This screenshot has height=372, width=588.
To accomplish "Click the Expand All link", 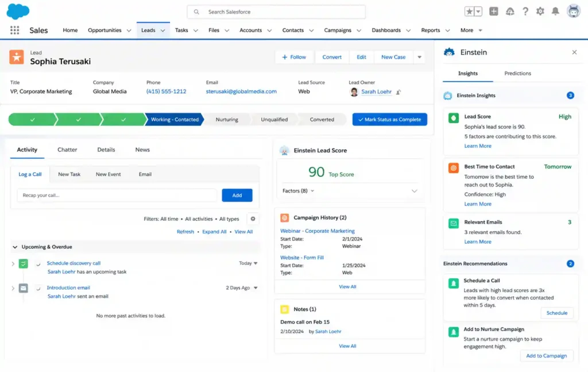I will 214,232.
